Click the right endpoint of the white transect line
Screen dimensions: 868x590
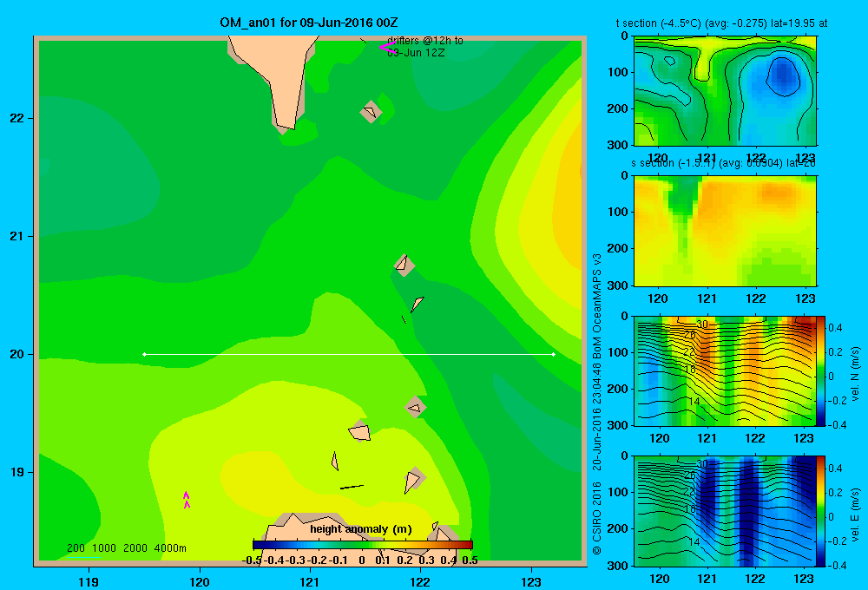(x=554, y=354)
